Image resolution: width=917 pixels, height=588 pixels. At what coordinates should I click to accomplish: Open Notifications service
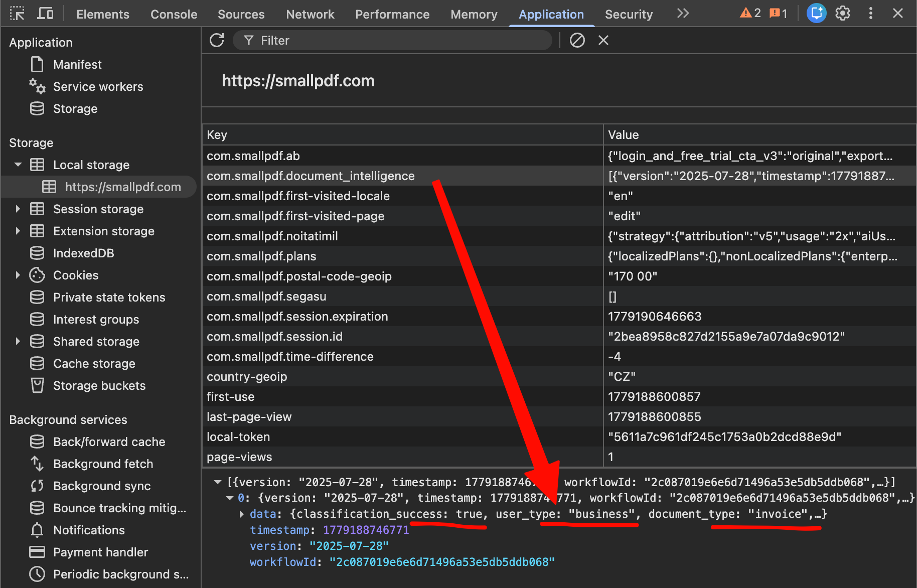pyautogui.click(x=89, y=530)
